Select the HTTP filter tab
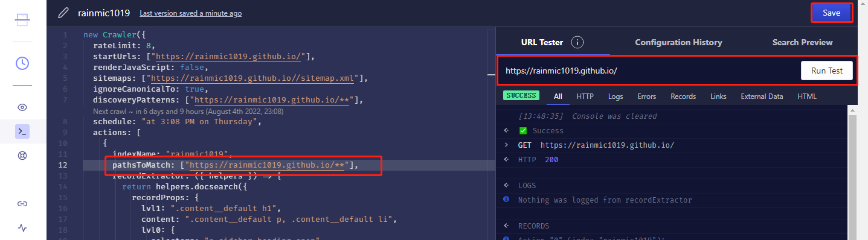This screenshot has width=868, height=240. click(585, 96)
